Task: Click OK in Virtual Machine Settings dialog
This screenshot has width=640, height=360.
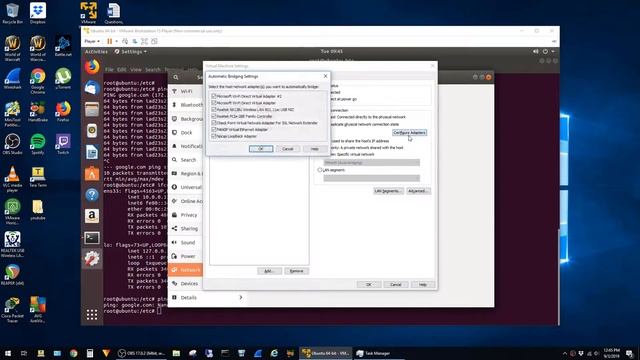Action: pyautogui.click(x=369, y=284)
